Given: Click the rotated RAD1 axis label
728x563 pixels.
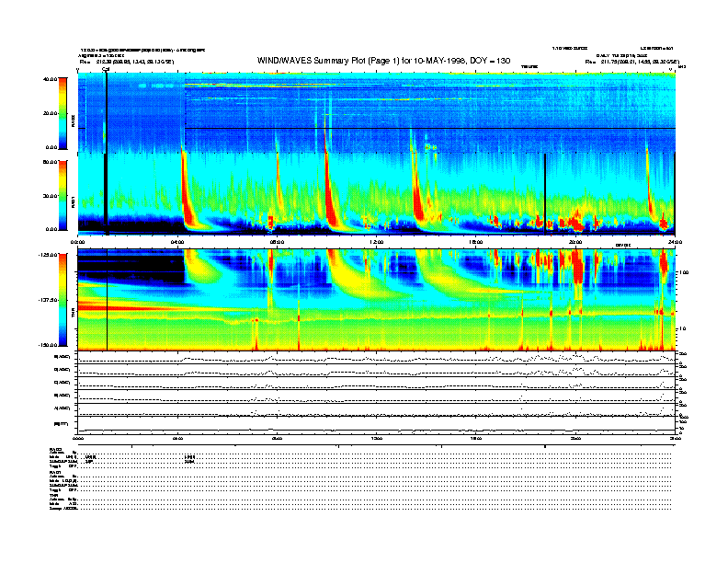Looking at the screenshot, I should [73, 201].
